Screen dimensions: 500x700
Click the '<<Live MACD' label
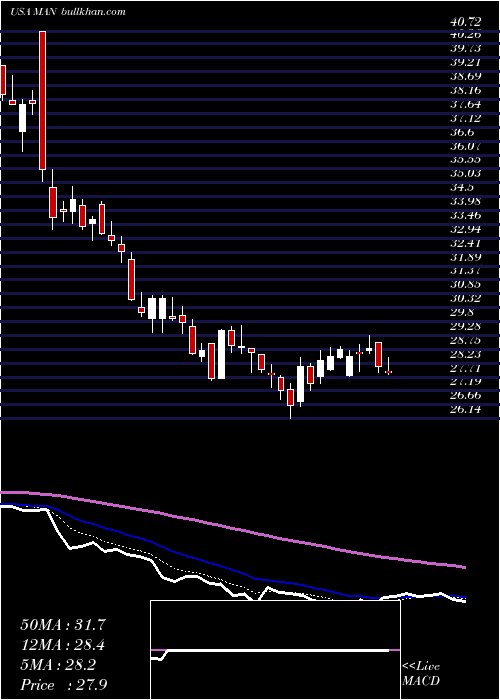coord(421,674)
